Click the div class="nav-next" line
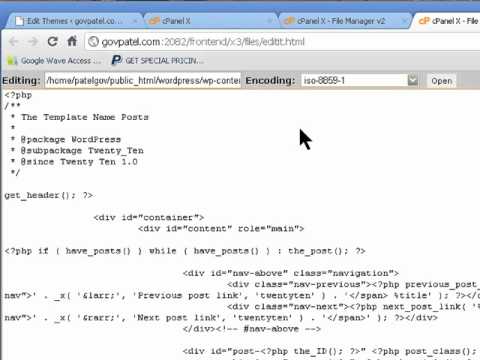 click(354, 307)
